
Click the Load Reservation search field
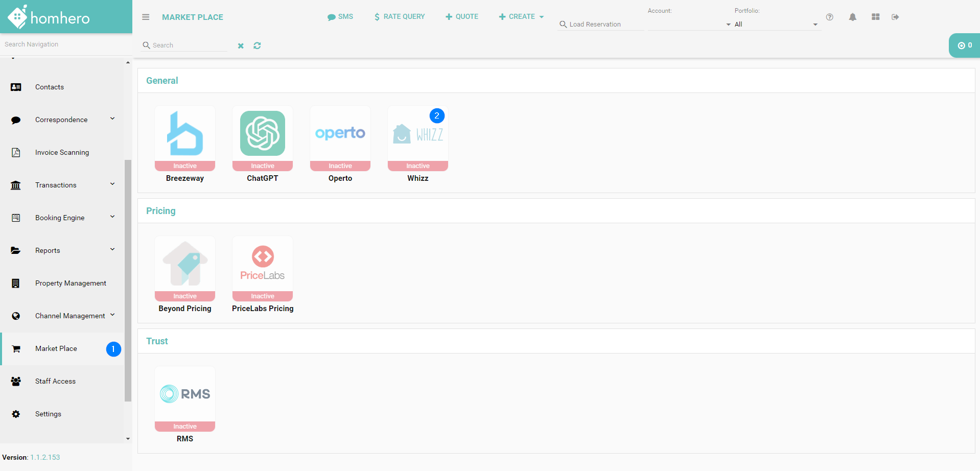603,24
